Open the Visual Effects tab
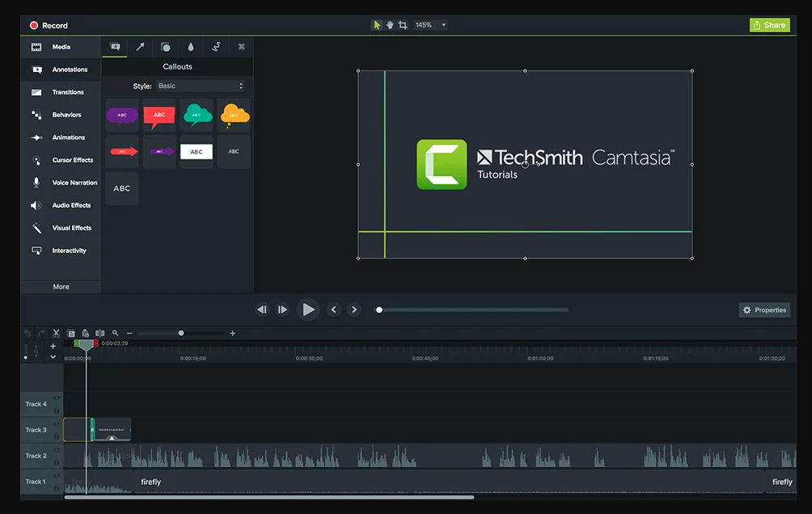 pyautogui.click(x=61, y=228)
